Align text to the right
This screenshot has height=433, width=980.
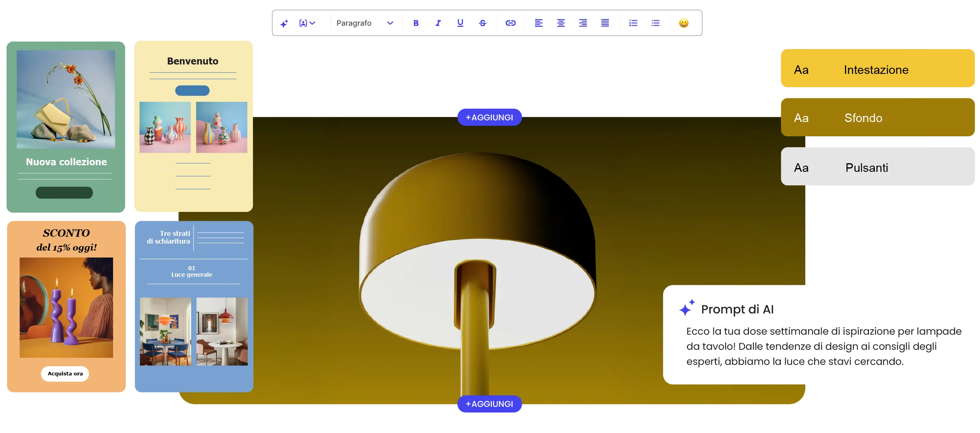pos(583,23)
